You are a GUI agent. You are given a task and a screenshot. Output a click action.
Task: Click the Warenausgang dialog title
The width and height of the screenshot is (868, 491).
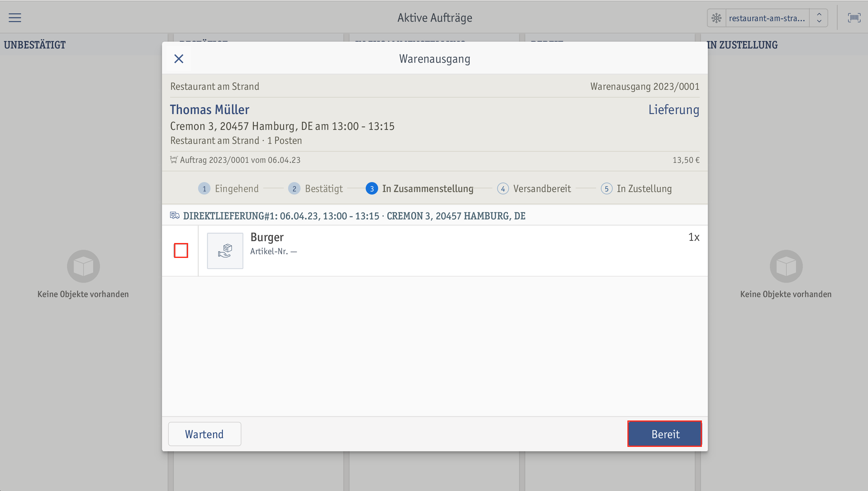(435, 59)
